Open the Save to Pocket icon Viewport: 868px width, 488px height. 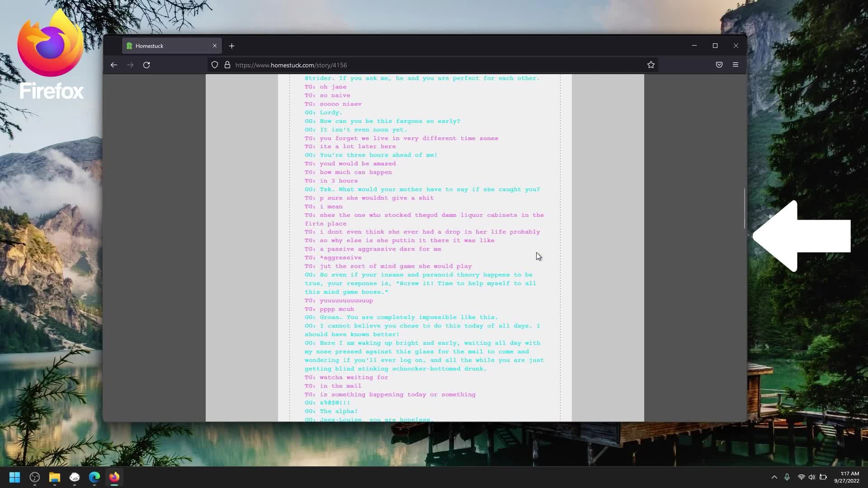click(719, 65)
